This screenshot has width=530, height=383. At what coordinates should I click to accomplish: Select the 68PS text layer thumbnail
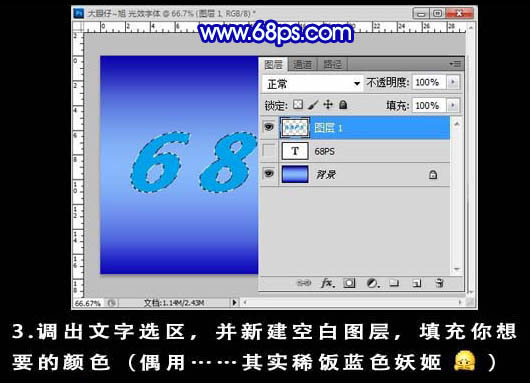tap(295, 151)
